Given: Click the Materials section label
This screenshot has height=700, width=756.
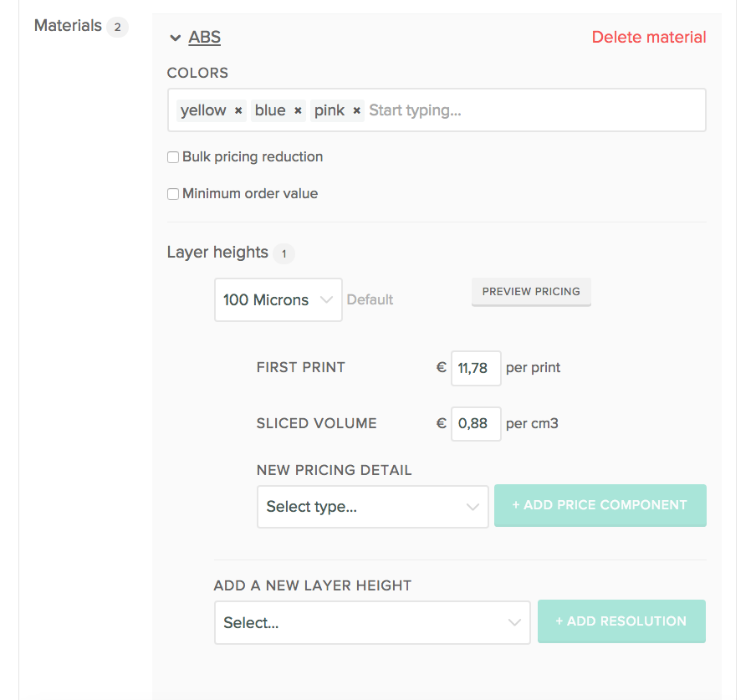Looking at the screenshot, I should (68, 26).
